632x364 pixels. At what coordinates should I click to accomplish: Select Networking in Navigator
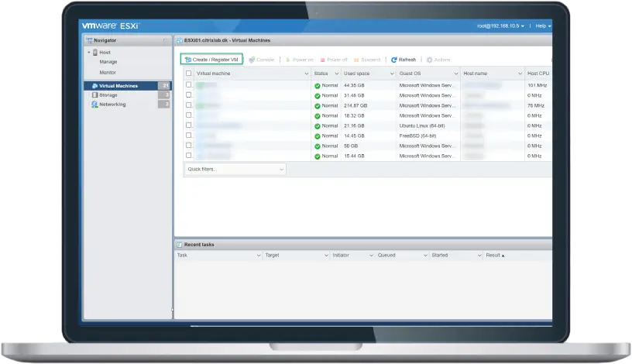click(112, 105)
